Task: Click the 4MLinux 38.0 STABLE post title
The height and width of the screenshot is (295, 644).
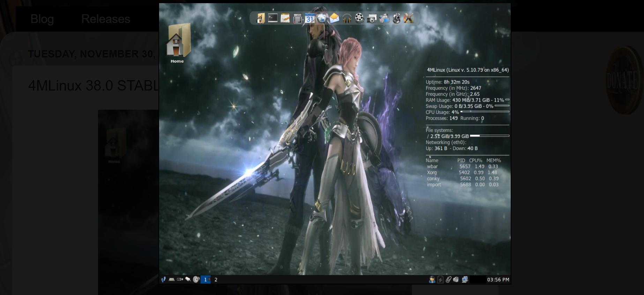Action: 93,86
